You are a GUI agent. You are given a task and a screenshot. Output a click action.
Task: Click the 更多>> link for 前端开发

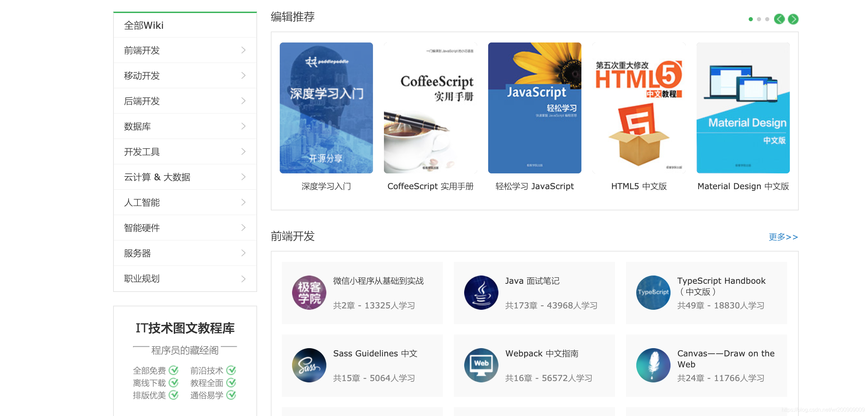tap(783, 237)
